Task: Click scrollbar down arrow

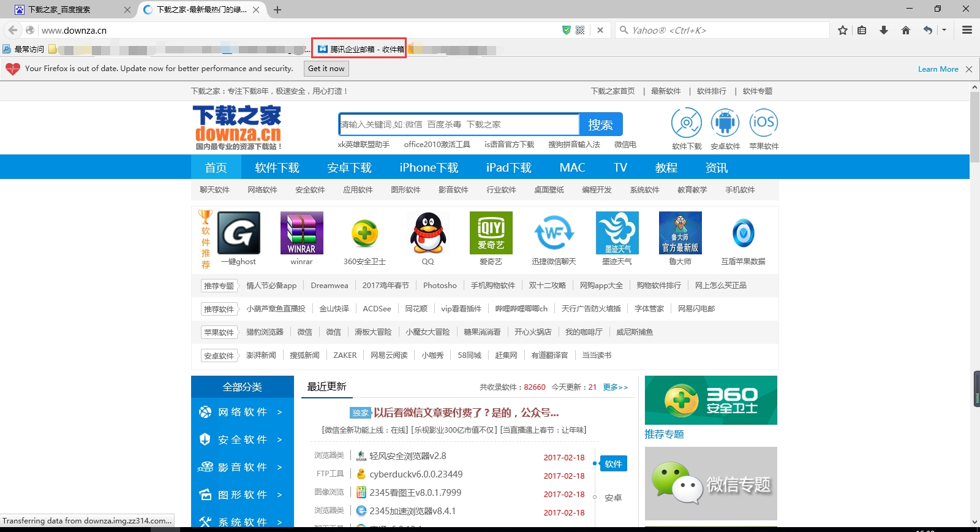Action: click(974, 523)
